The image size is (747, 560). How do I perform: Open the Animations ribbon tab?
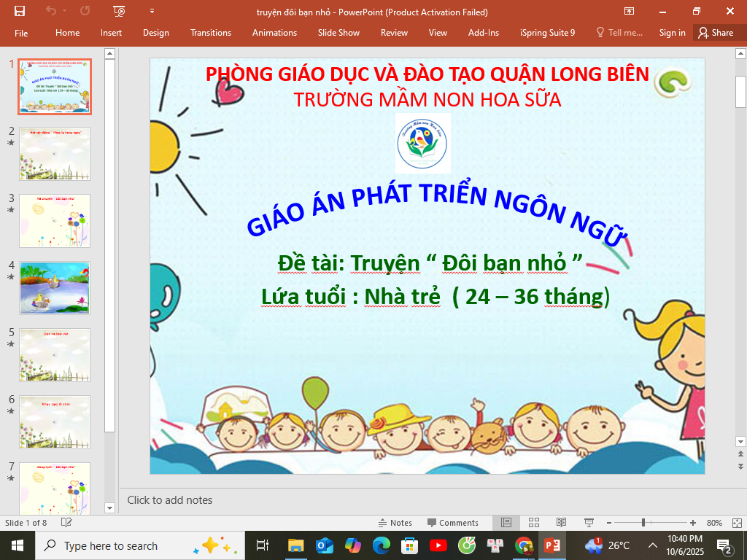point(274,33)
